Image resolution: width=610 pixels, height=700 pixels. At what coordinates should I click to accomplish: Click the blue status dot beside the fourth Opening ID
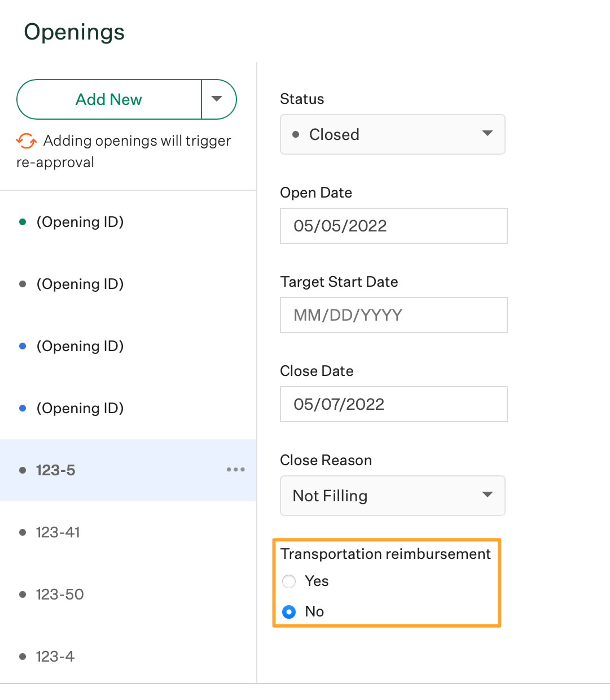click(x=22, y=408)
